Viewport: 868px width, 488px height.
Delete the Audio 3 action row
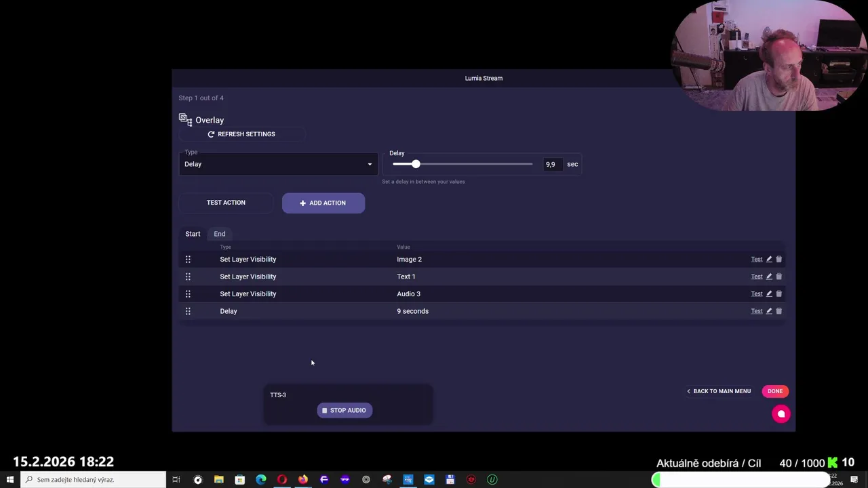pyautogui.click(x=778, y=293)
